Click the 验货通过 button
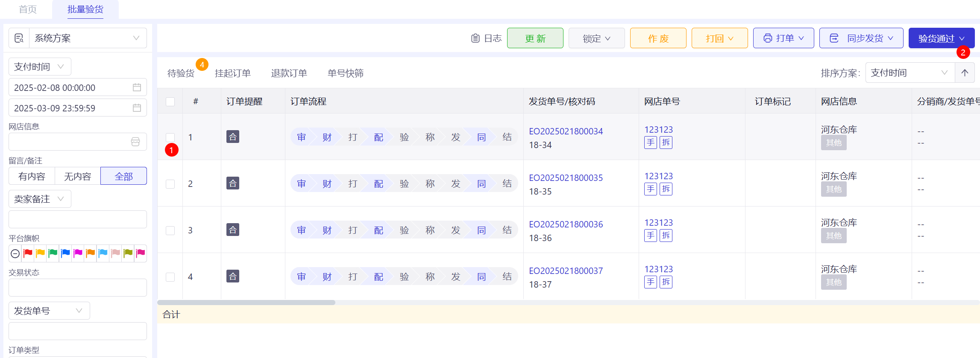Screen dimensions: 980x358 (x=942, y=38)
